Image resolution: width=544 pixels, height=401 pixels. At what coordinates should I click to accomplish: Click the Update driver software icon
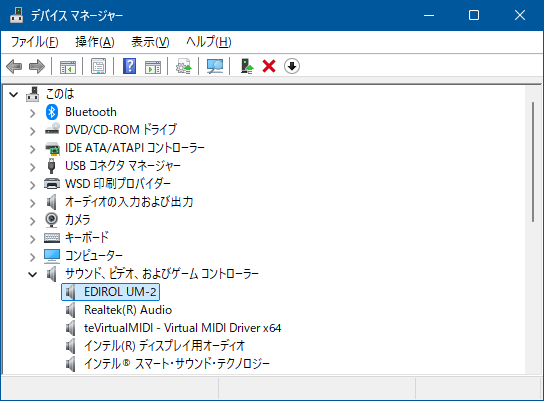click(184, 66)
